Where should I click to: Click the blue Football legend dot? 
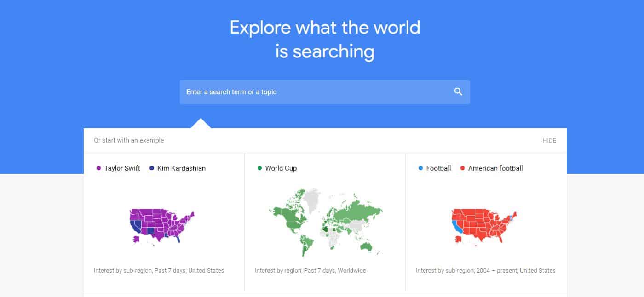(420, 168)
